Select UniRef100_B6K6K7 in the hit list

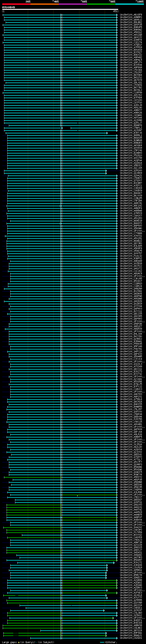pyautogui.click(x=131, y=193)
